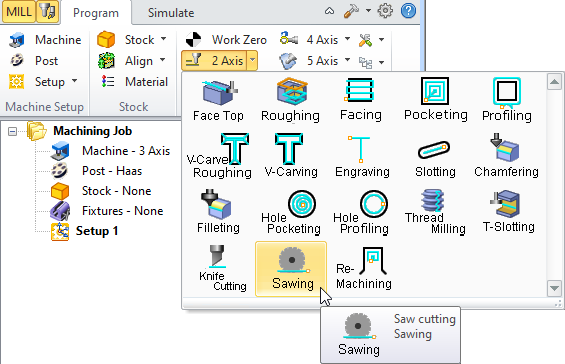Pick the Thread Milling operation
This screenshot has width=565, height=364.
click(435, 212)
